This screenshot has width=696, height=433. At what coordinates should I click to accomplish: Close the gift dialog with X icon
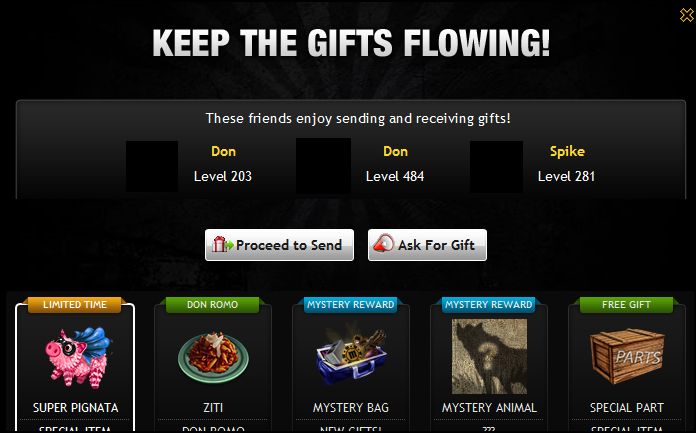[686, 15]
